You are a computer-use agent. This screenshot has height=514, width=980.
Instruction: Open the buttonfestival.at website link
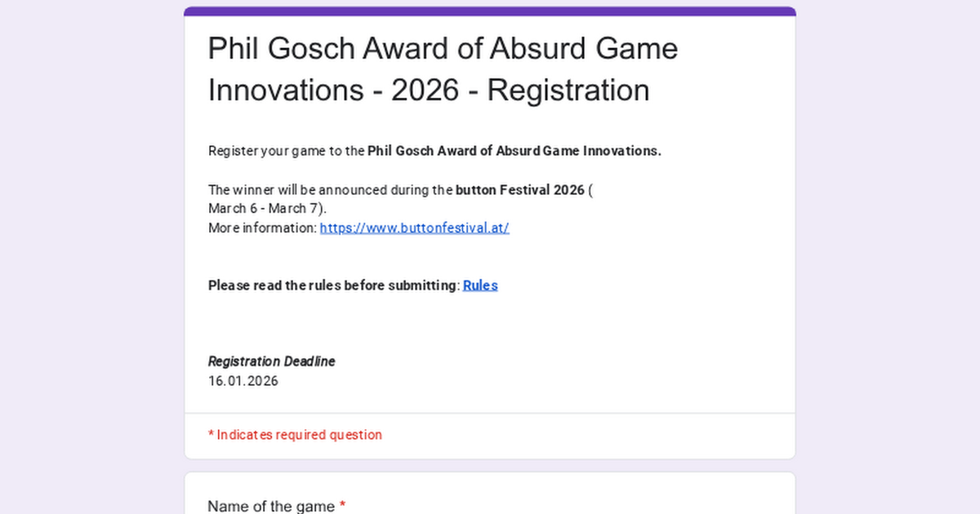click(414, 228)
